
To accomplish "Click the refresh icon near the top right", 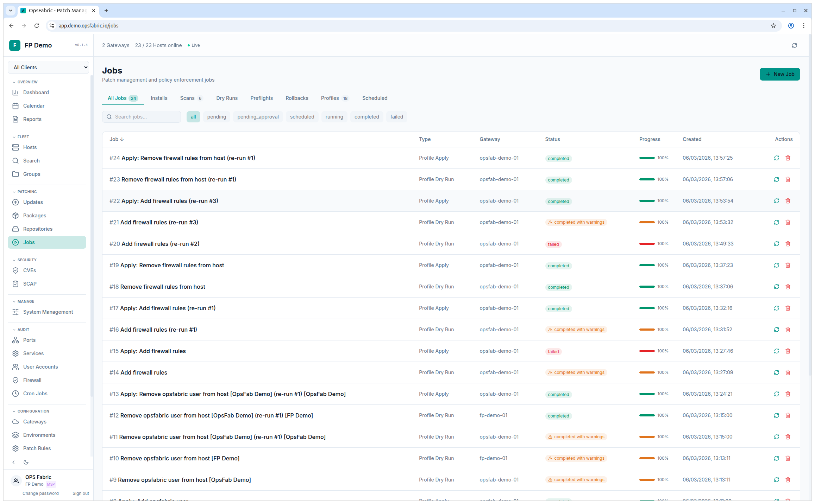I will [795, 45].
